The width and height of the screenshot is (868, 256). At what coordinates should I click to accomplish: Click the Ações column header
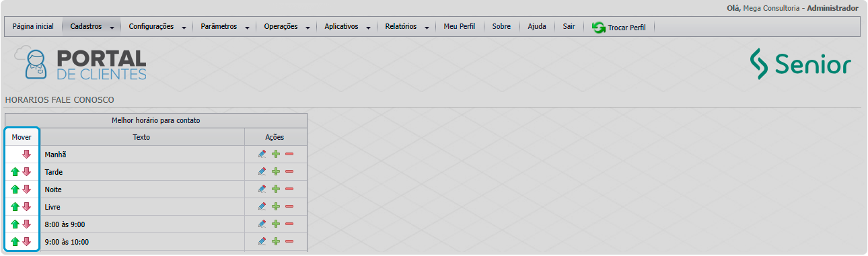coord(275,137)
